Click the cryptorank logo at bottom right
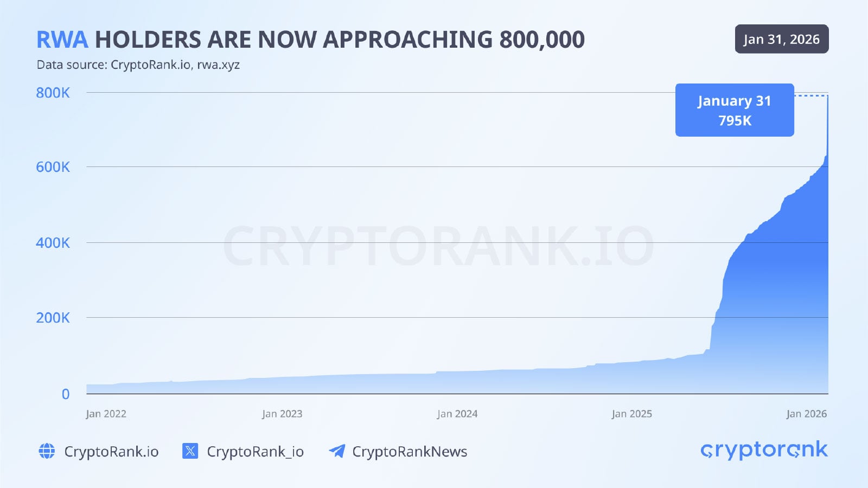The height and width of the screenshot is (488, 868). pyautogui.click(x=764, y=451)
